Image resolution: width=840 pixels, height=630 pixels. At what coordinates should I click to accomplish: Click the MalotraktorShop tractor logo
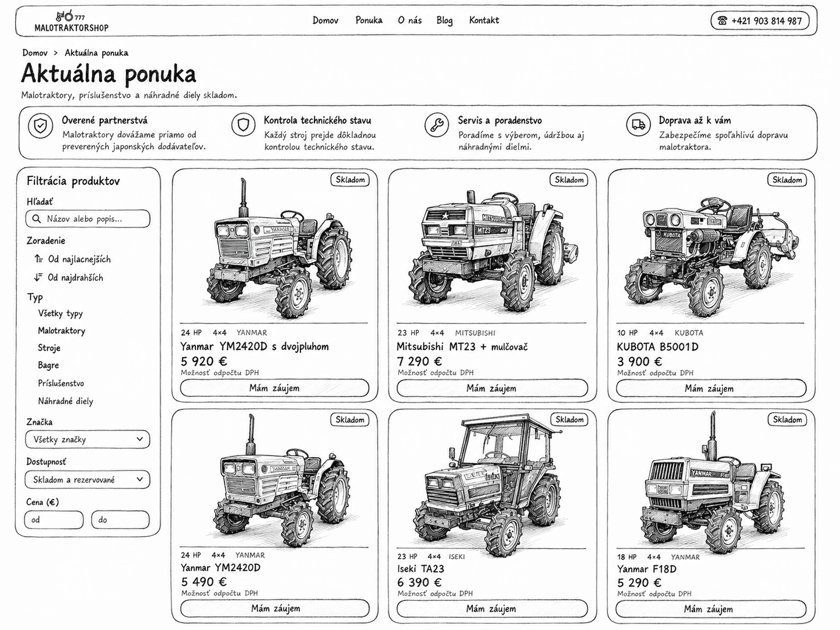pyautogui.click(x=71, y=21)
